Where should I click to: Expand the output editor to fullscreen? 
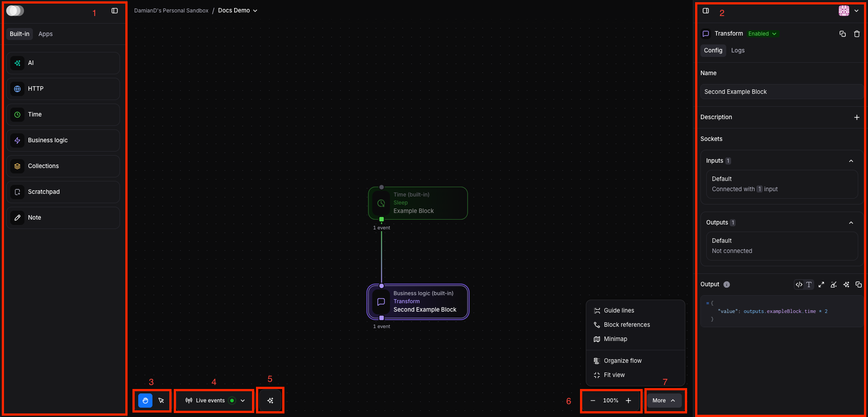tap(821, 285)
